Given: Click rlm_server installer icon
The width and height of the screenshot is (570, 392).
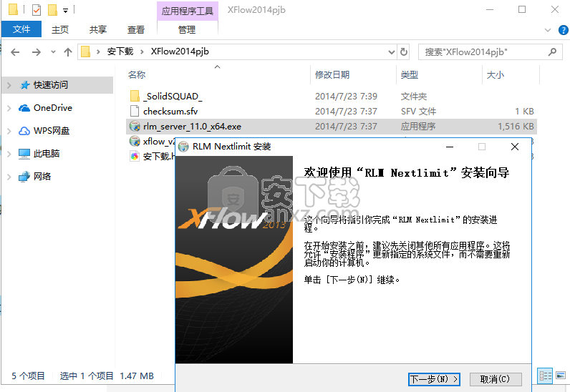Looking at the screenshot, I should click(x=135, y=127).
